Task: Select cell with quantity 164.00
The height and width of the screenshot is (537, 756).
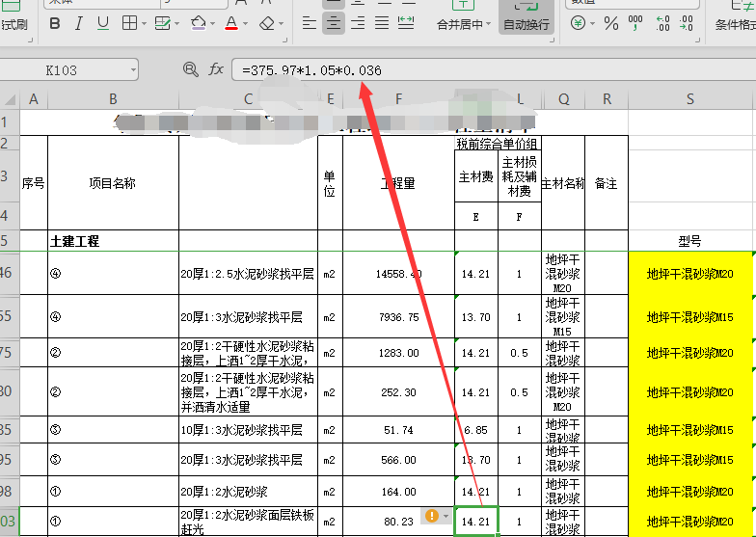Action: click(x=398, y=492)
